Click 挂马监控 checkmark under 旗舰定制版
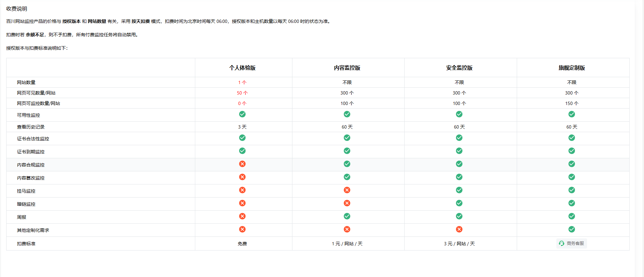The height and width of the screenshot is (277, 644). pos(572,190)
